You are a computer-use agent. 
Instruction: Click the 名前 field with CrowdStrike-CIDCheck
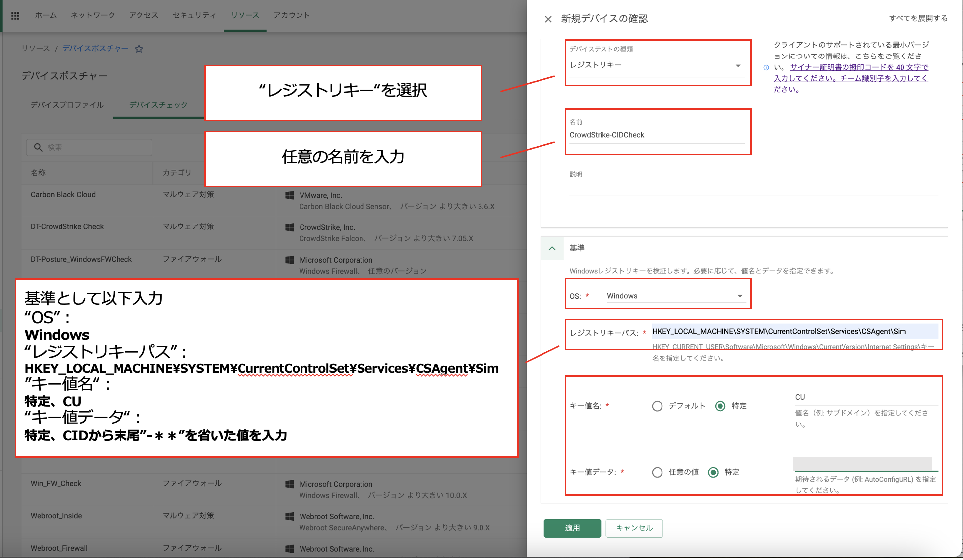point(657,135)
